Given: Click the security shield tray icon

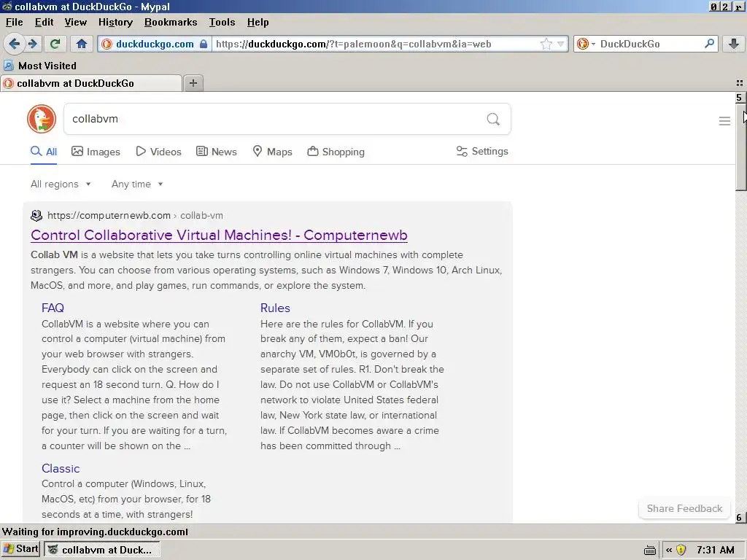Looking at the screenshot, I should pyautogui.click(x=681, y=550).
